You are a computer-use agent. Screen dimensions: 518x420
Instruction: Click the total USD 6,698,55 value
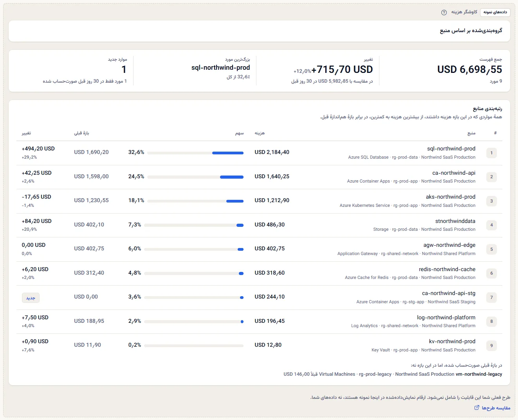469,69
